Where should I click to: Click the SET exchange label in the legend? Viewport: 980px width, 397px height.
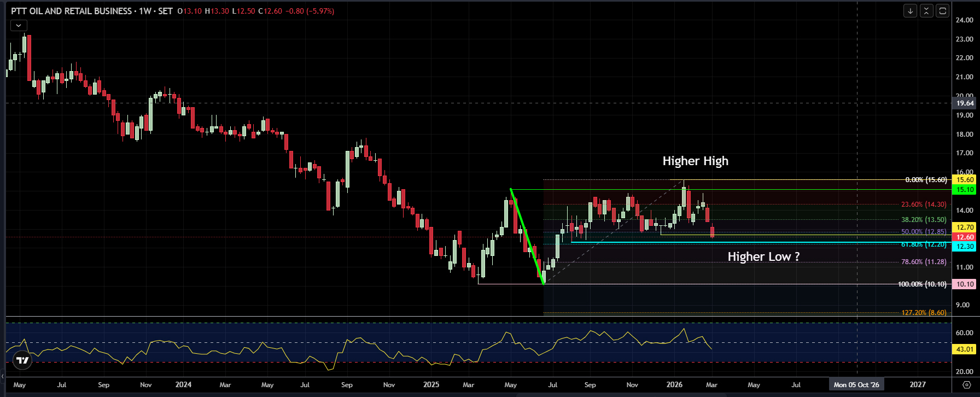(x=165, y=11)
